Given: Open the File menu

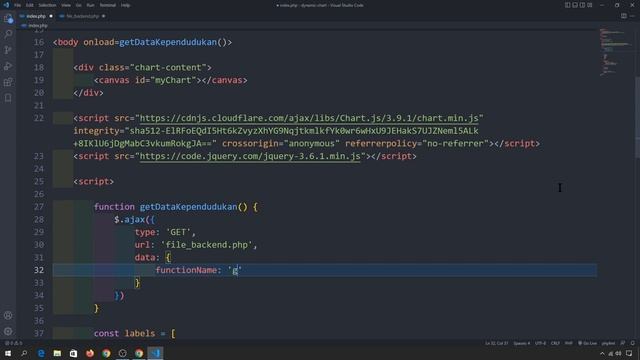Looking at the screenshot, I should click(x=18, y=5).
